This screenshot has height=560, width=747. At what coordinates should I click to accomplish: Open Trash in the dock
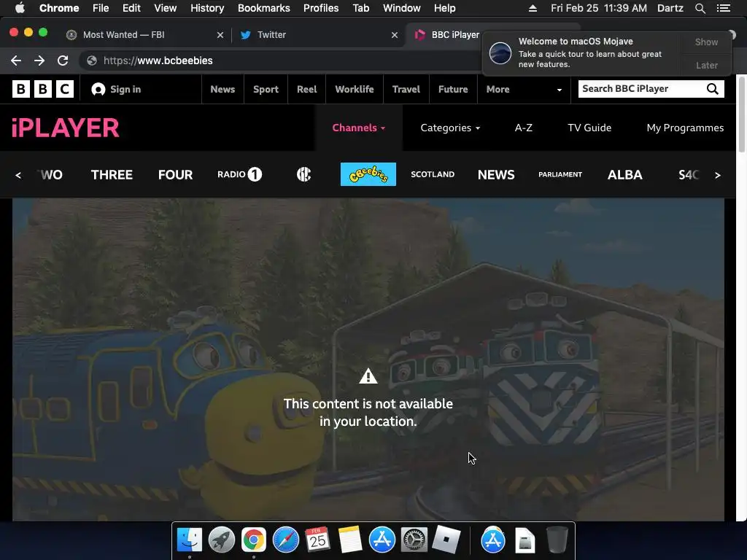(x=557, y=540)
